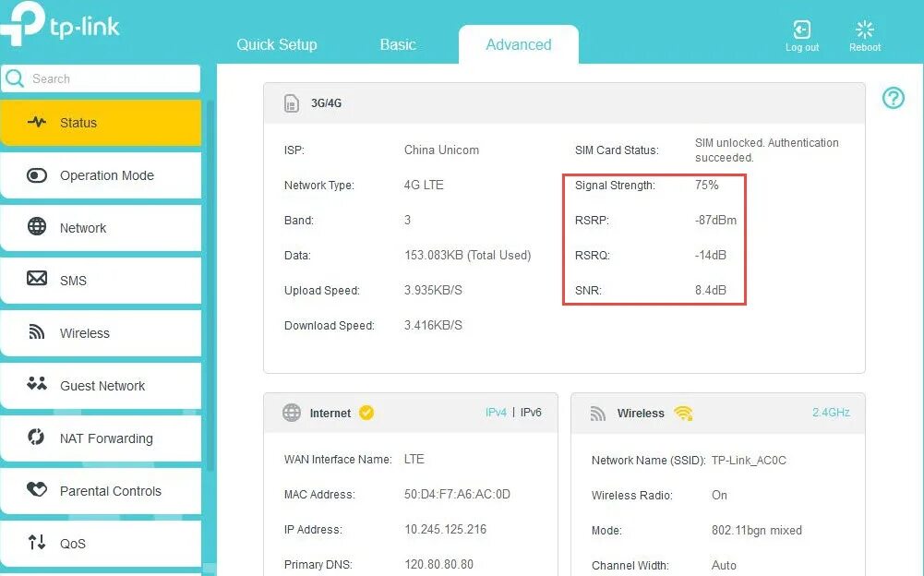The image size is (924, 576).
Task: Open the help question mark icon
Action: (894, 98)
